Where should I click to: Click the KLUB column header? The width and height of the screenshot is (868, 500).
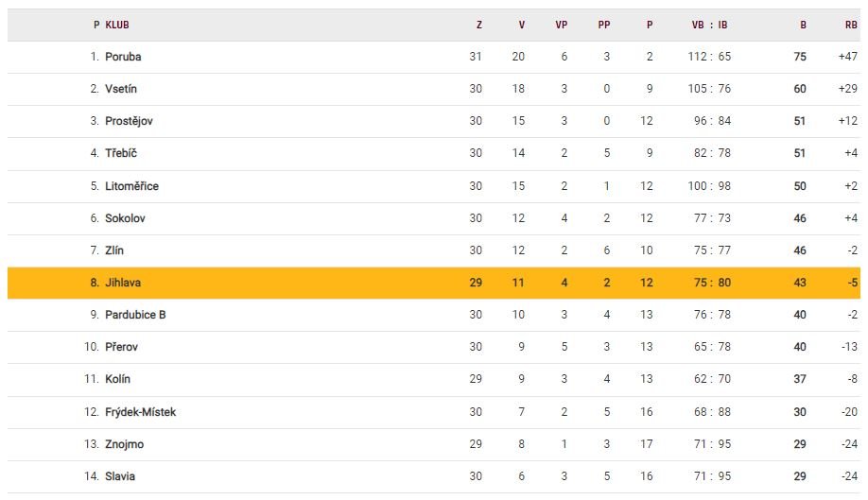click(x=116, y=26)
